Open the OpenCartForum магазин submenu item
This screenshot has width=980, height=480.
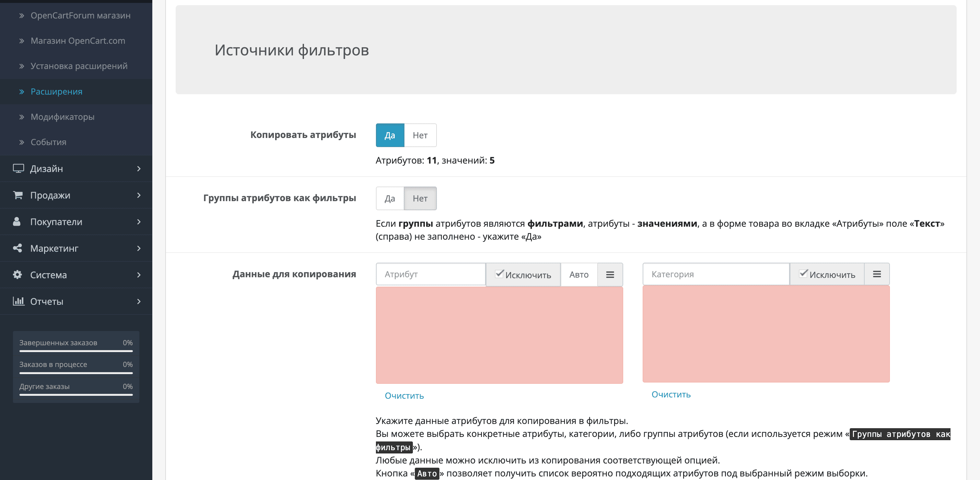(x=76, y=16)
